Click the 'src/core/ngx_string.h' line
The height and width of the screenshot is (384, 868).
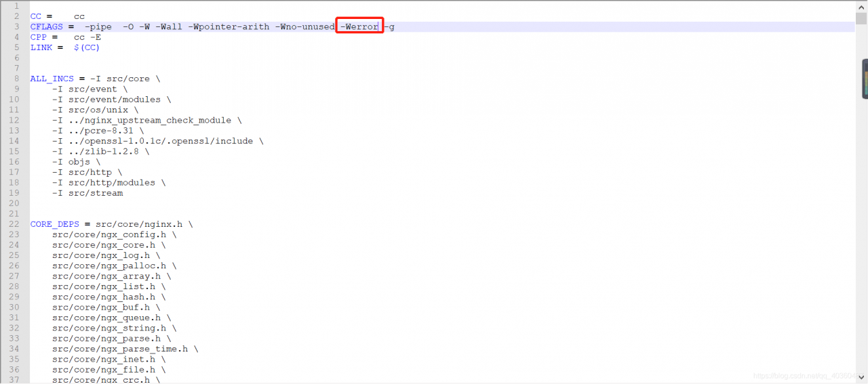(114, 328)
